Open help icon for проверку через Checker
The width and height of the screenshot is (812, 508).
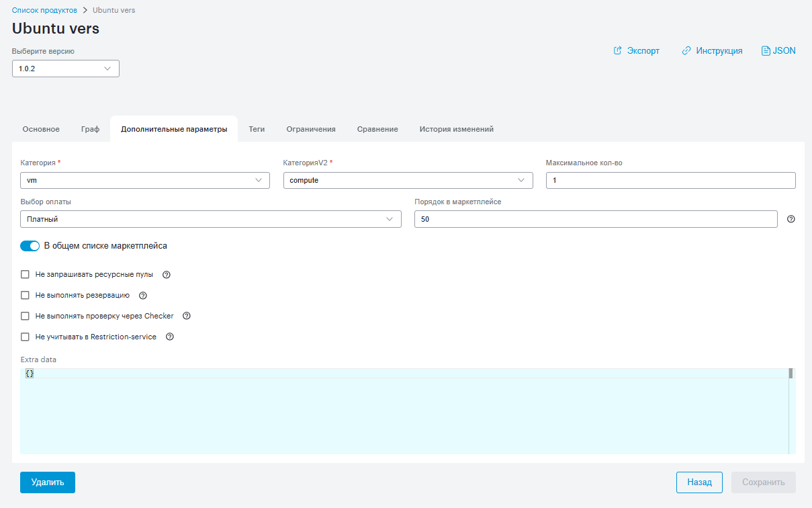coord(187,316)
